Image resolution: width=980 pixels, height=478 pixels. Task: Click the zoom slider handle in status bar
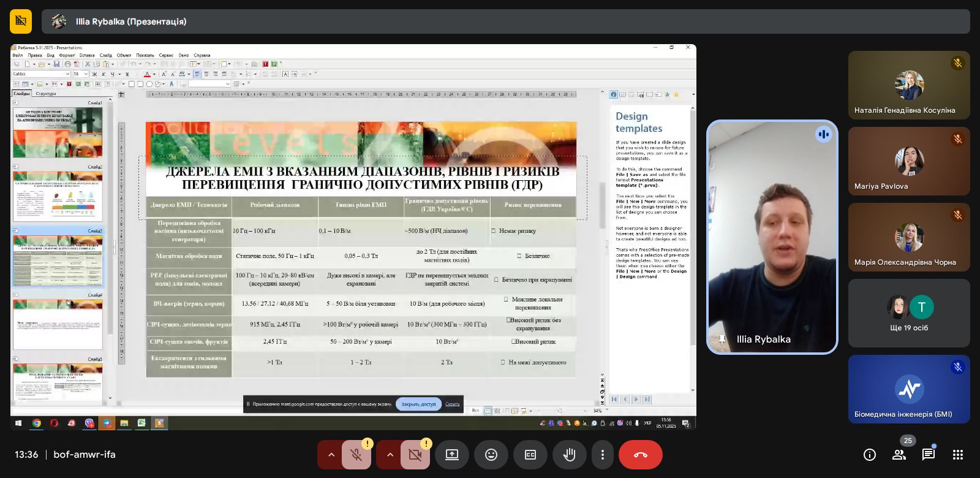tap(559, 411)
